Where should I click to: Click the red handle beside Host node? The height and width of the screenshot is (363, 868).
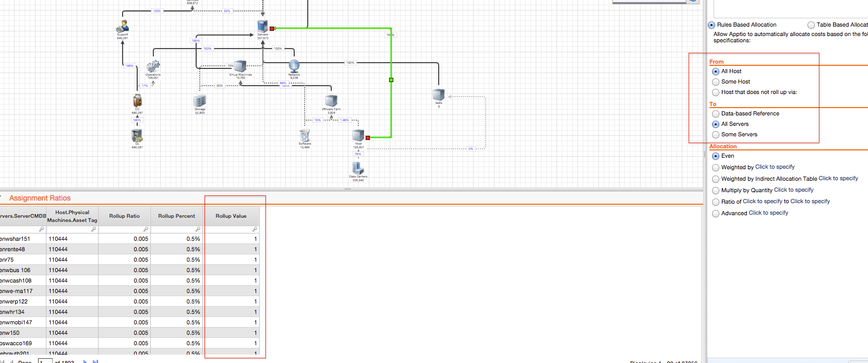tap(368, 137)
